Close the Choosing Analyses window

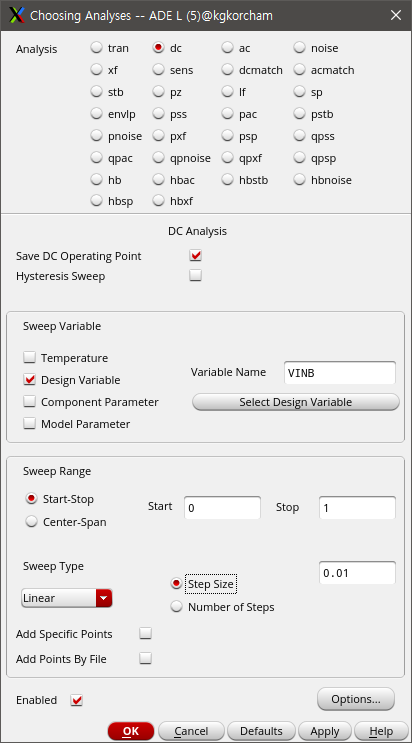pos(396,15)
